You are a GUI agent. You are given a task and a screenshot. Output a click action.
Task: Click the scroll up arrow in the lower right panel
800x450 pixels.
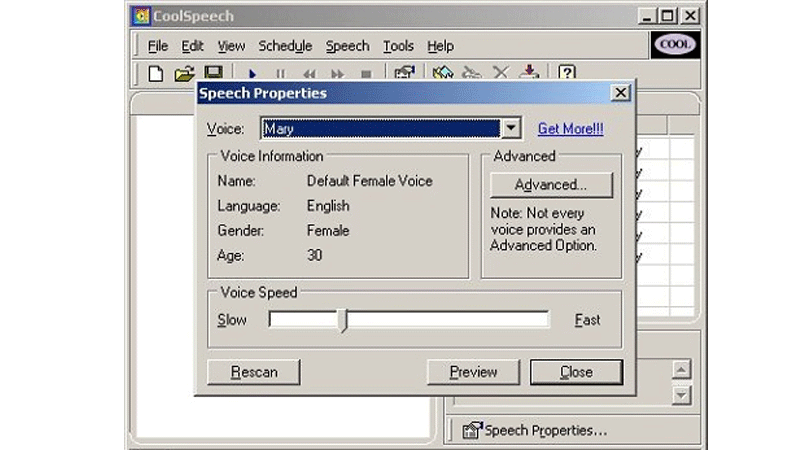pos(681,369)
